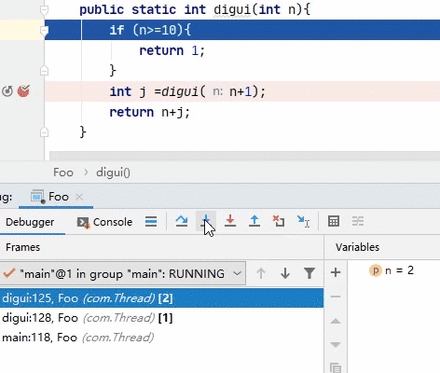Click the Run to Cursor icon
The height and width of the screenshot is (373, 440).
(x=303, y=221)
